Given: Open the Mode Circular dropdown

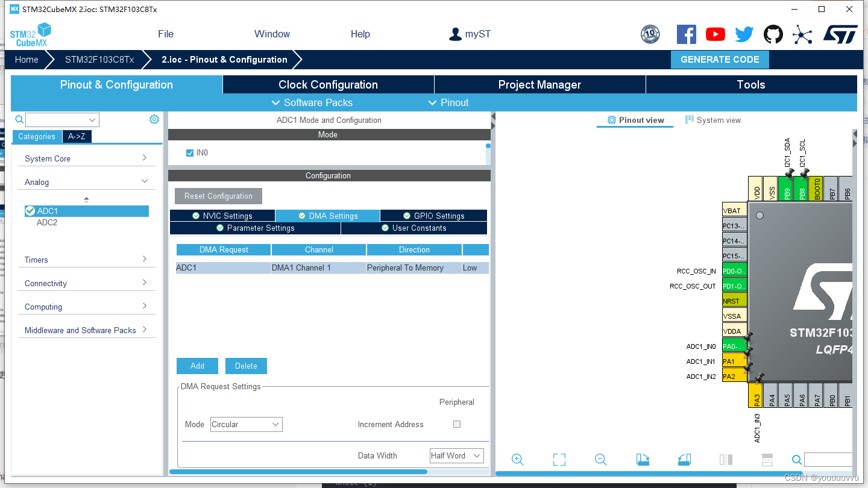Looking at the screenshot, I should [x=246, y=425].
